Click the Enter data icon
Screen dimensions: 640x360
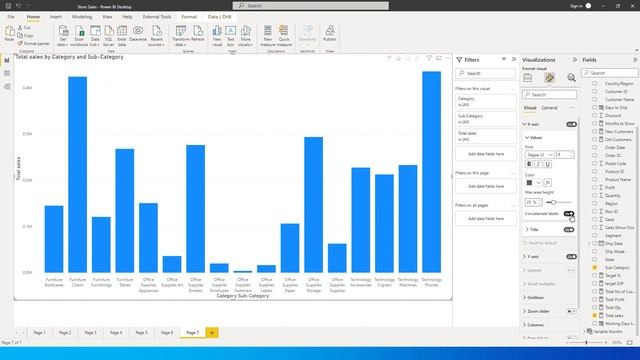pos(122,31)
